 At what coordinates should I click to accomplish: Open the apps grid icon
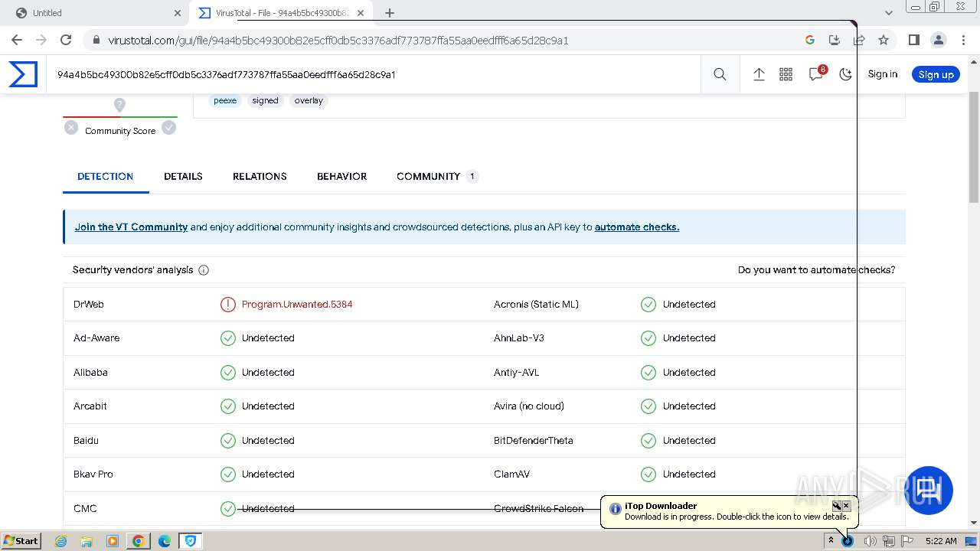click(786, 74)
